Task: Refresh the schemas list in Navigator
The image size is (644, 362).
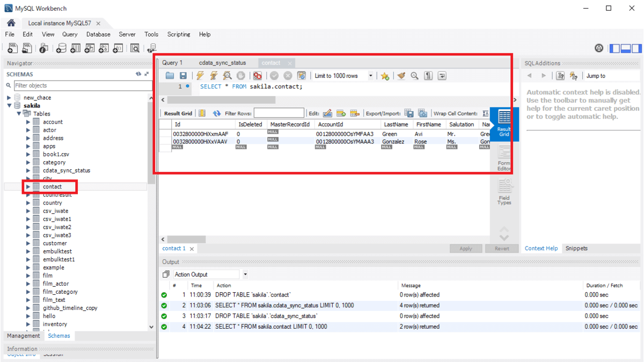Action: 138,74
